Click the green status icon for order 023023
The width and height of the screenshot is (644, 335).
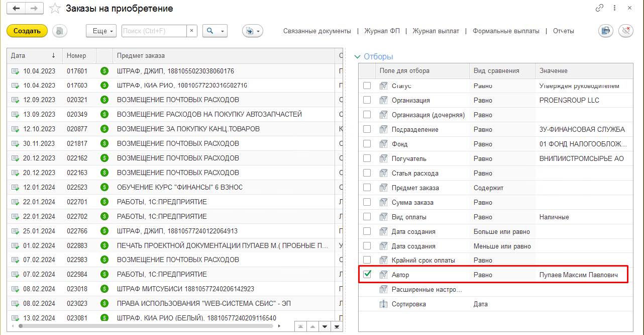point(104,304)
